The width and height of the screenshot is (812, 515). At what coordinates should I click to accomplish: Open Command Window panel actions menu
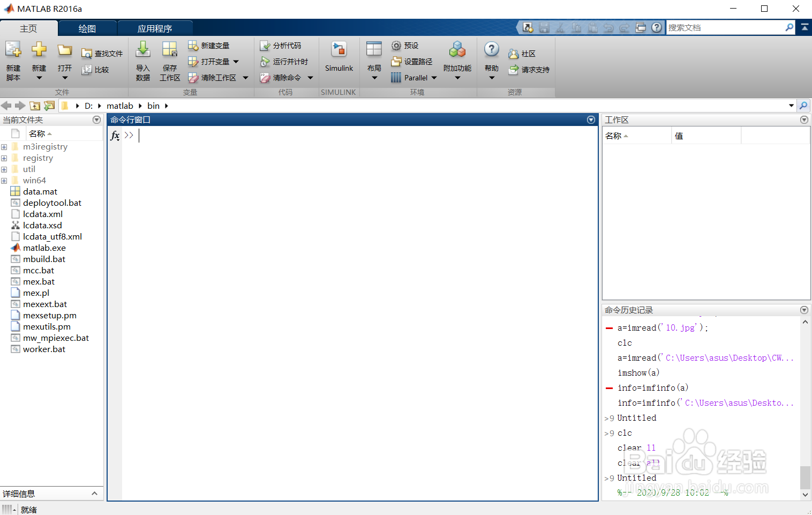pos(591,120)
